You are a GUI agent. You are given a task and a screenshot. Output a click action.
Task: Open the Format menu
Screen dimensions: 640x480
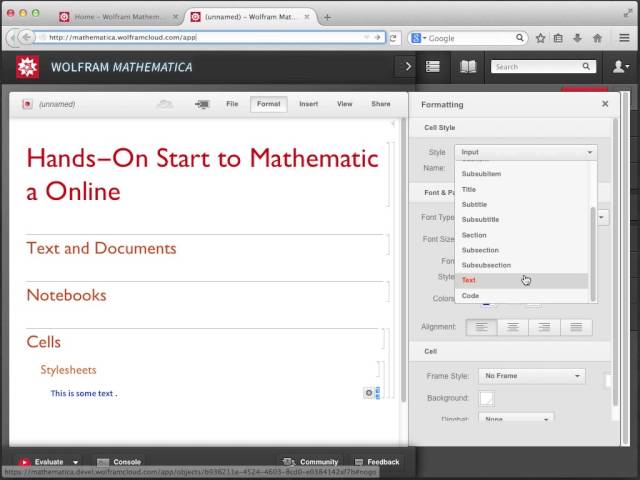268,104
